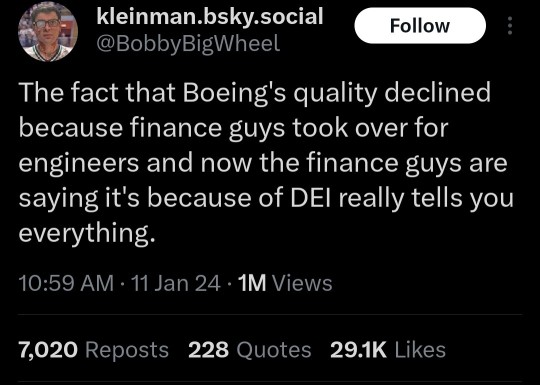Click the 10:59 AM timestamp
Viewport: 540px width, 385px height.
[66, 283]
